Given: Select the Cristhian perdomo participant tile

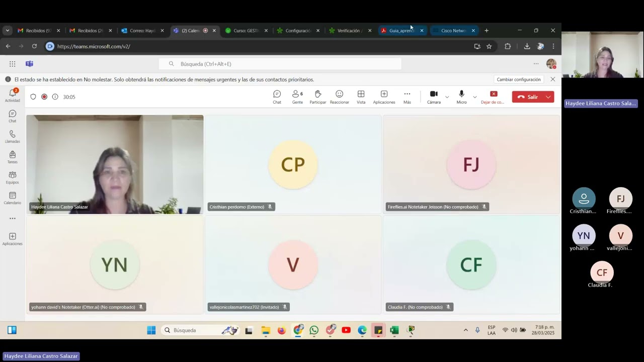Looking at the screenshot, I should tap(293, 164).
